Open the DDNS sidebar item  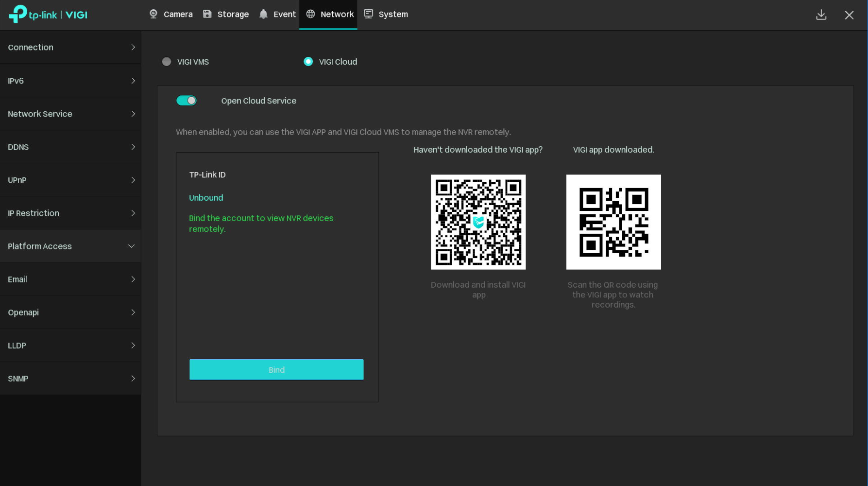pyautogui.click(x=70, y=147)
